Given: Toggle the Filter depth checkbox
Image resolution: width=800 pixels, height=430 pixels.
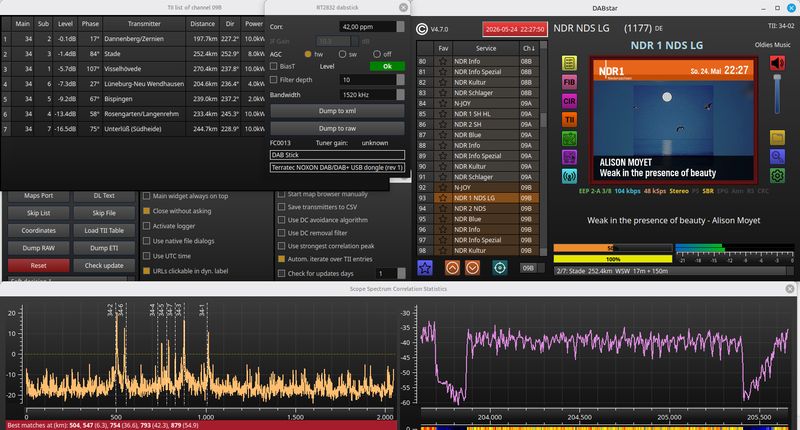Looking at the screenshot, I should tap(273, 80).
